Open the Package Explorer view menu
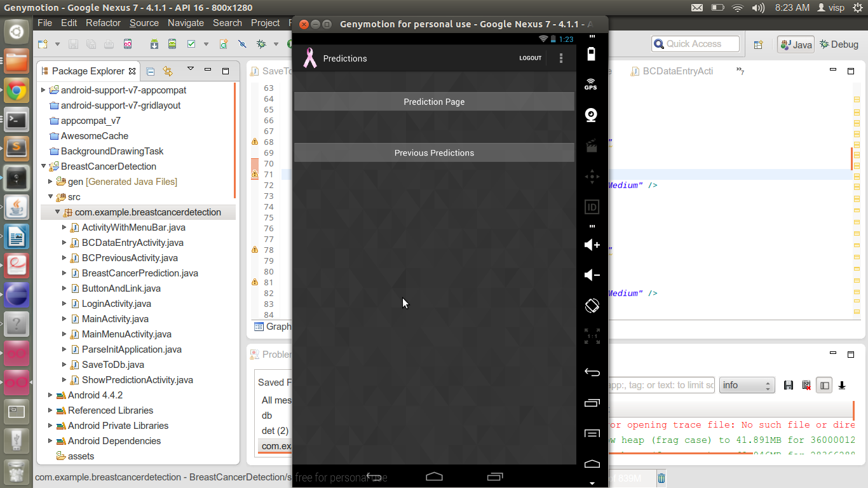868x488 pixels. pos(190,69)
